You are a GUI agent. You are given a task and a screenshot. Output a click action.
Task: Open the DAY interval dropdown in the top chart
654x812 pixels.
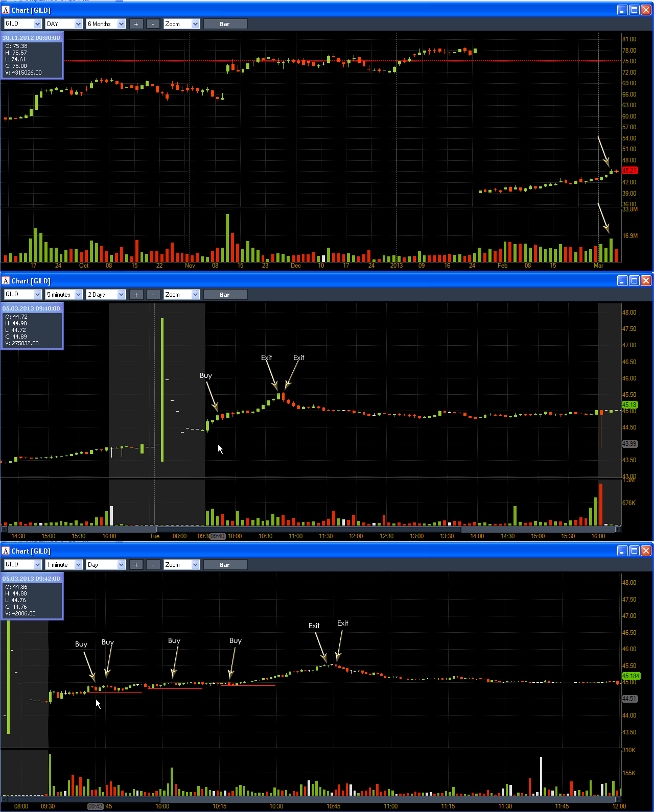(64, 24)
